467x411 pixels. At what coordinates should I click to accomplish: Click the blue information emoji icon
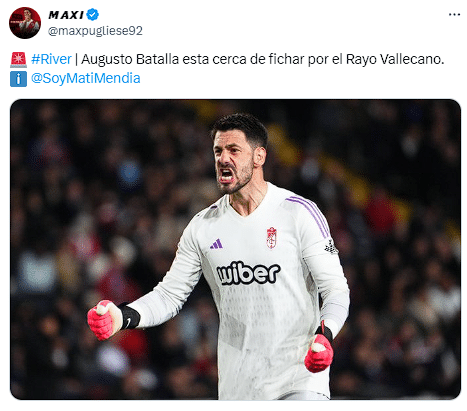point(18,79)
